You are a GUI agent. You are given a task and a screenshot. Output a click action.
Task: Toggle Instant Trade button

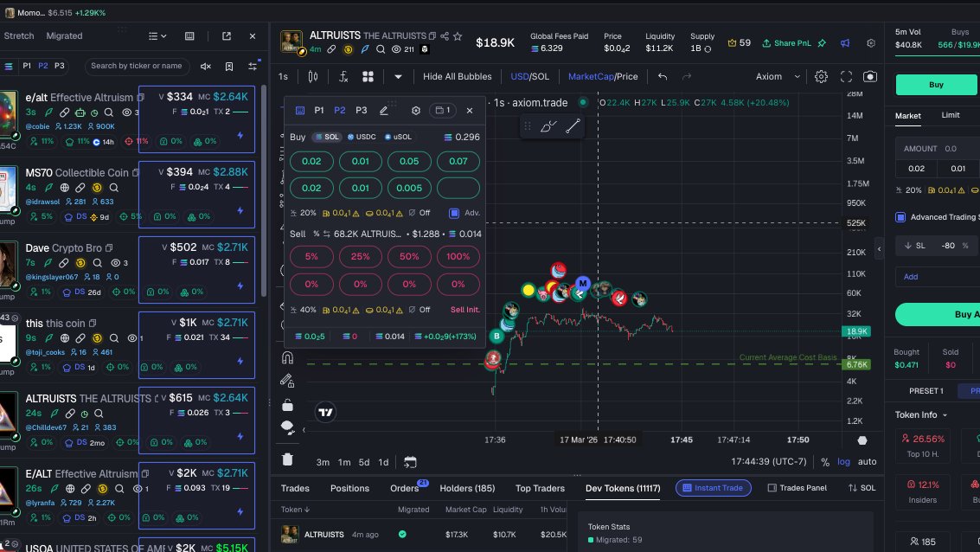pyautogui.click(x=713, y=488)
